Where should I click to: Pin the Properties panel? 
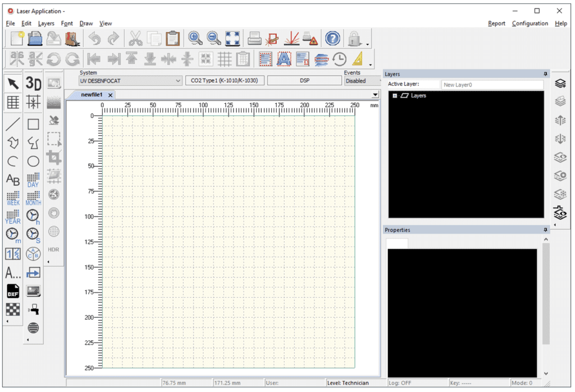(x=545, y=230)
